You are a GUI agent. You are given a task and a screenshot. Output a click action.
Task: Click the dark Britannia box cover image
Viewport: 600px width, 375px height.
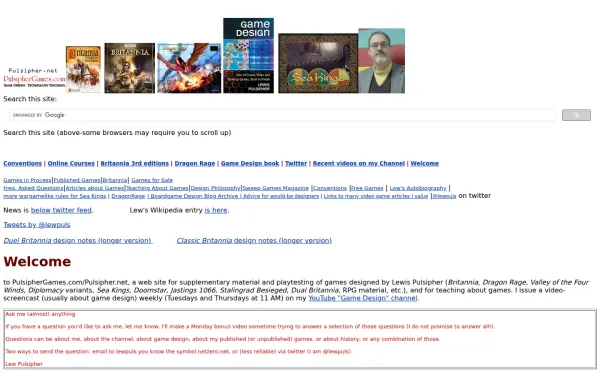(130, 68)
